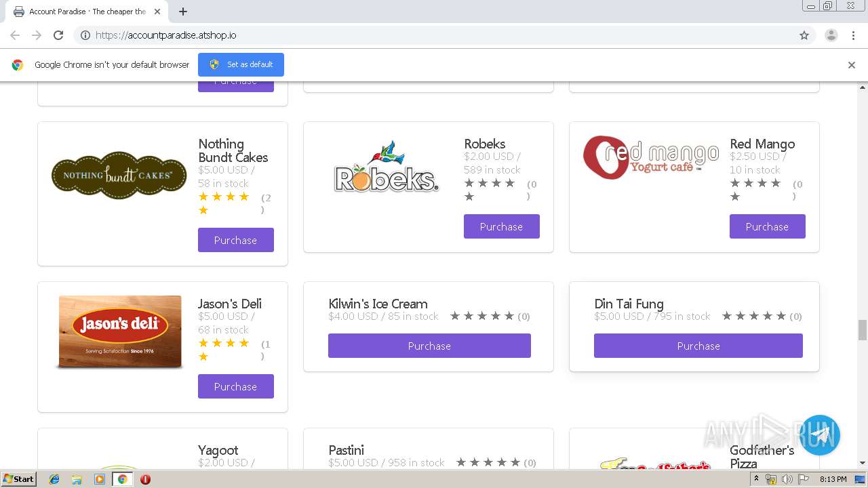This screenshot has width=868, height=488.
Task: Purchase the Red Mango account
Action: (768, 226)
